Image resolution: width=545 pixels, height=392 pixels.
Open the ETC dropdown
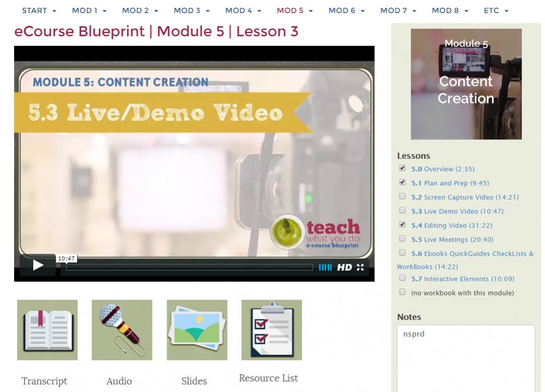point(496,10)
